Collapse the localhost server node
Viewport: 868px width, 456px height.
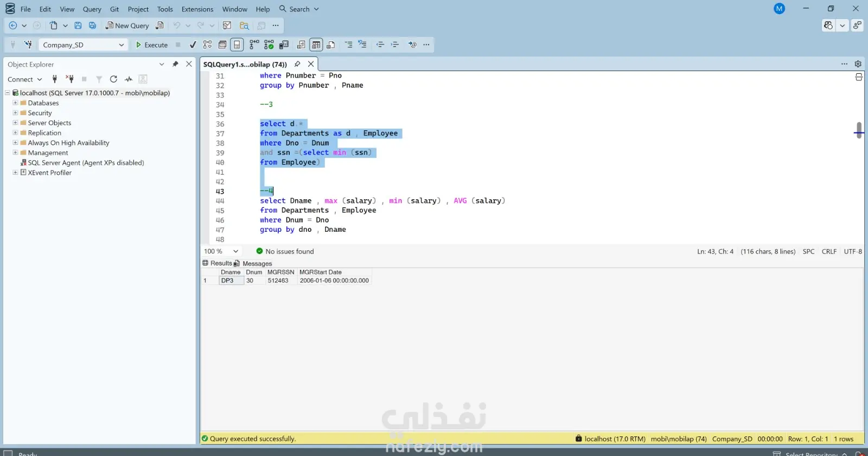[8, 93]
